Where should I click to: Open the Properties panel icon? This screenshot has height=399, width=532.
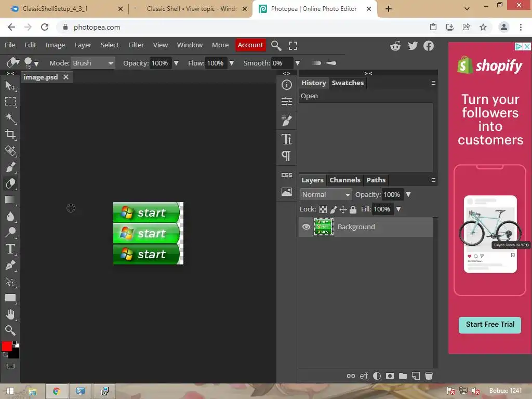pyautogui.click(x=287, y=101)
